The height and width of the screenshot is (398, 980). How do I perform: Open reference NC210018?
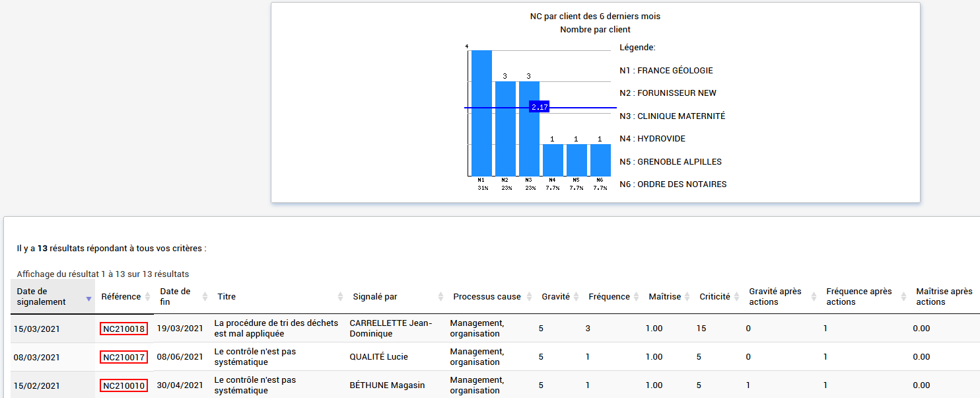point(124,329)
